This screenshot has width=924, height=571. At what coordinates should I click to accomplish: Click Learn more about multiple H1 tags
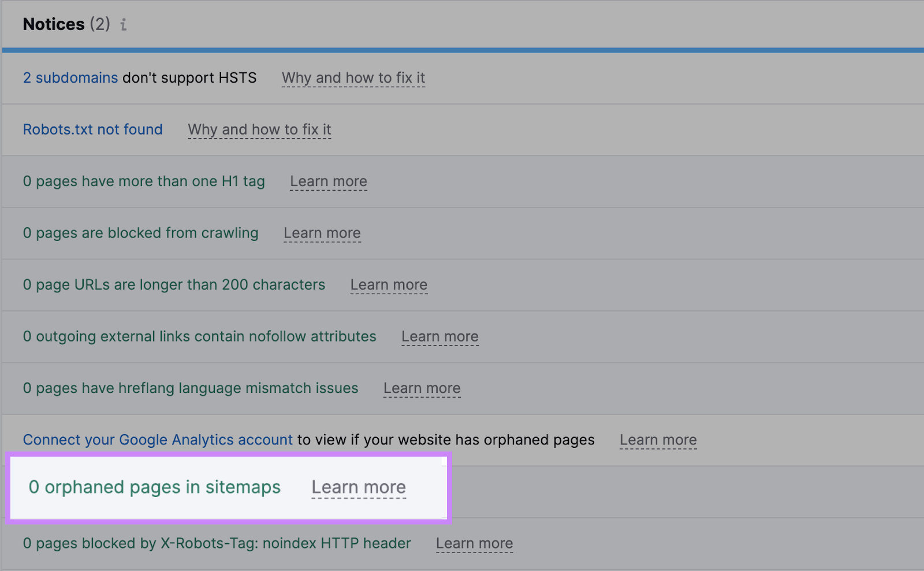(328, 181)
